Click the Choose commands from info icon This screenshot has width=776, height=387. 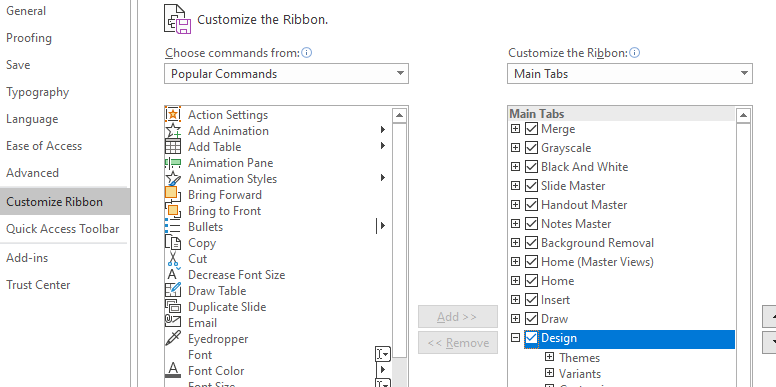[307, 52]
